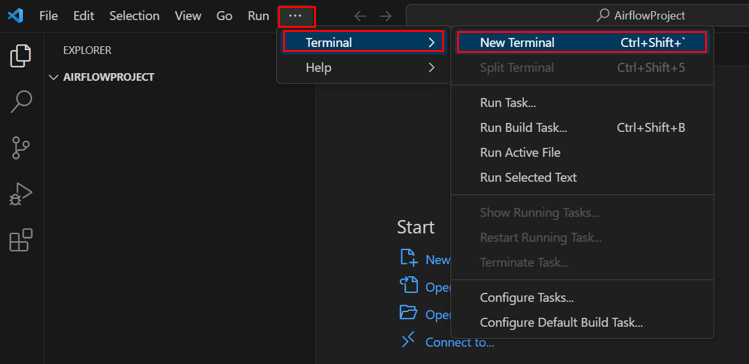Go forward with the right arrow
Image resolution: width=749 pixels, height=364 pixels.
point(385,16)
